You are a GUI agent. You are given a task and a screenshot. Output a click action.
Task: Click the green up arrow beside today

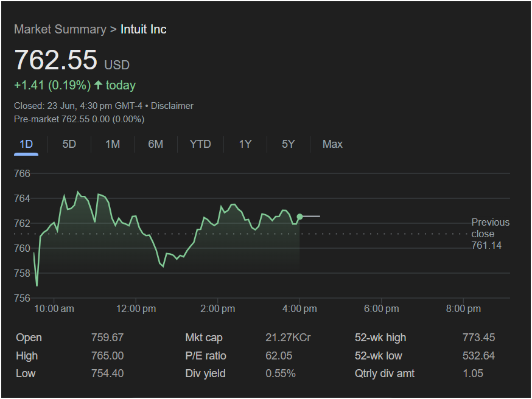(x=98, y=85)
